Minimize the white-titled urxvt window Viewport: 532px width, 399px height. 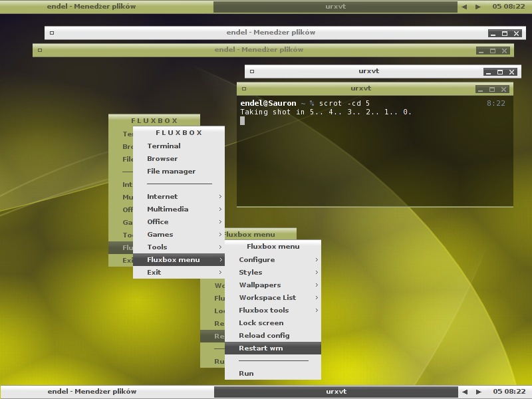point(489,72)
